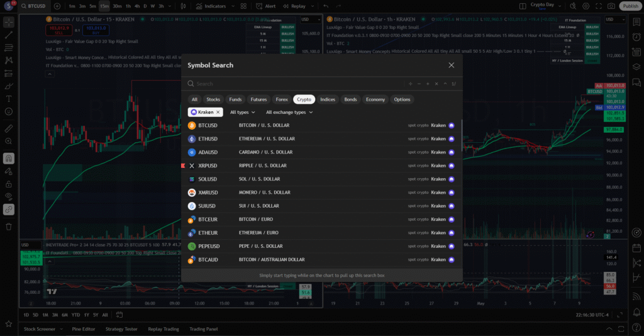Open the calendar panel in right sidebar
The height and width of the screenshot is (336, 644).
(x=636, y=248)
